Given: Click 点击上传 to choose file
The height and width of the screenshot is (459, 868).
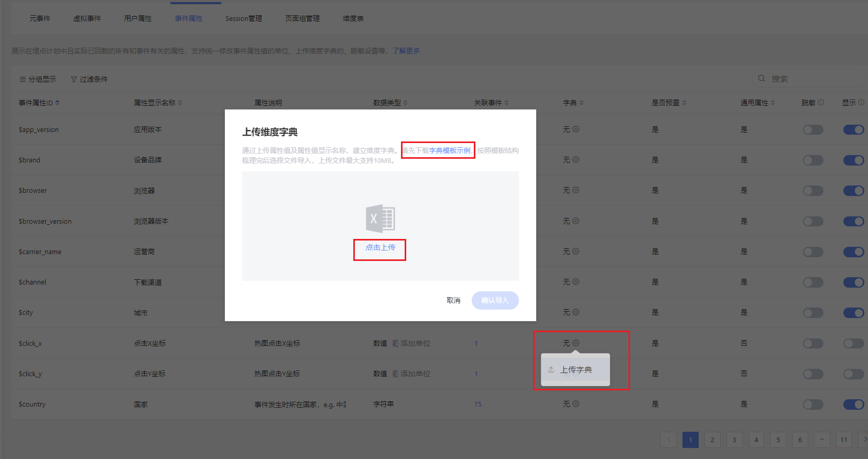Looking at the screenshot, I should tap(380, 247).
